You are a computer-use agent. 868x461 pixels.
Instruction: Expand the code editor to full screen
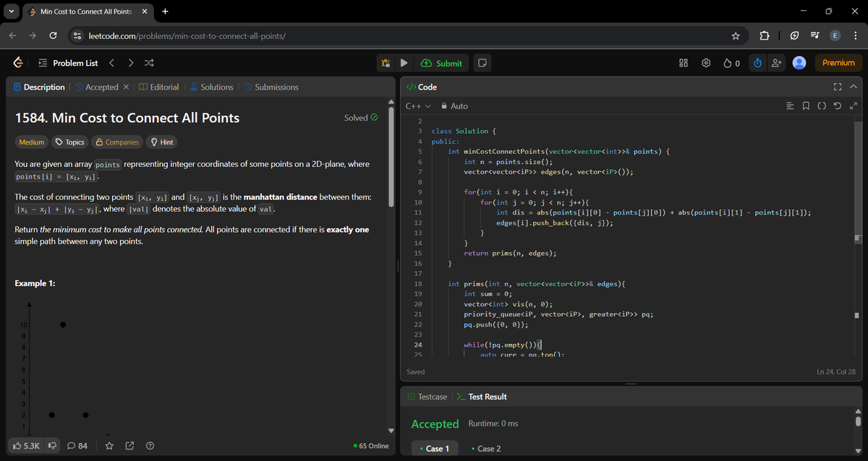[837, 86]
